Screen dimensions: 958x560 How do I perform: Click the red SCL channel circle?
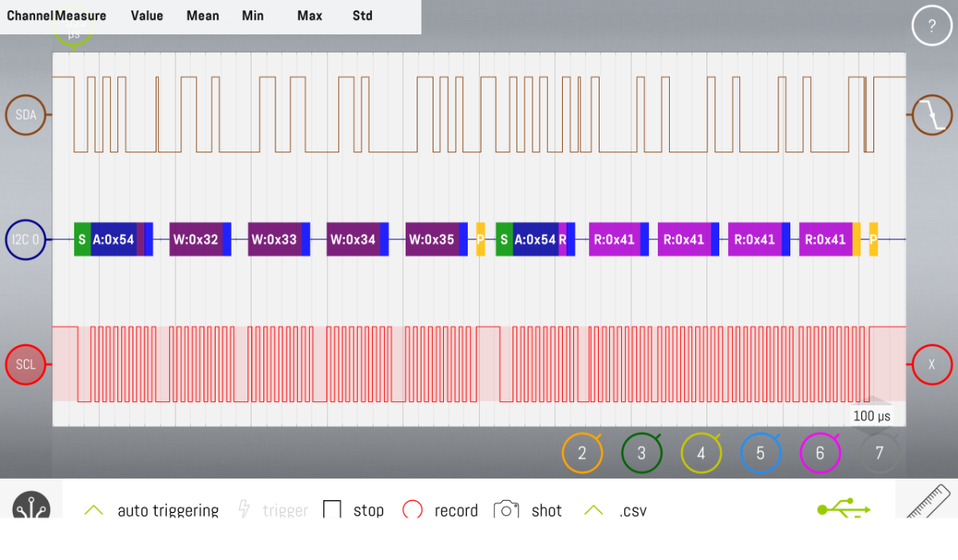[26, 365]
